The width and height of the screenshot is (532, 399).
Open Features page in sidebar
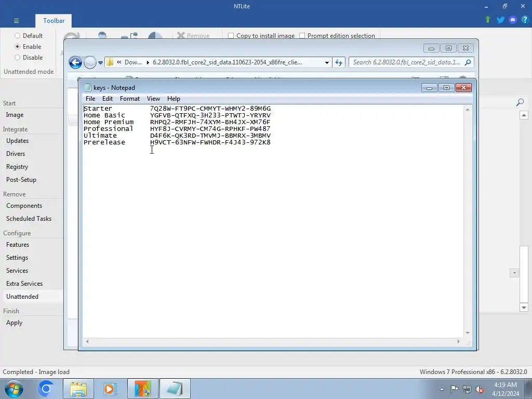click(18, 245)
